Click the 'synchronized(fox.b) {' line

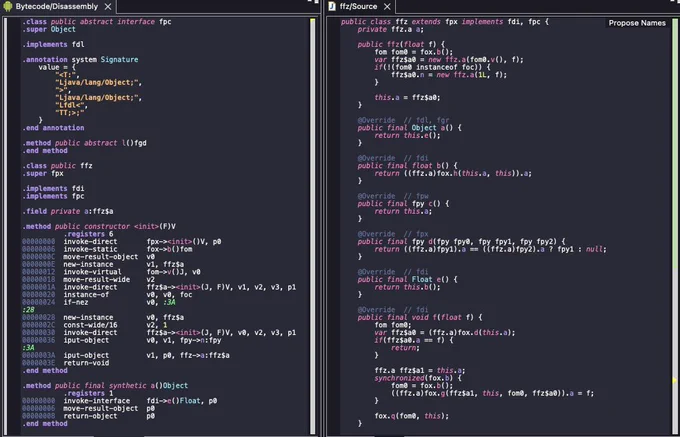pos(418,378)
